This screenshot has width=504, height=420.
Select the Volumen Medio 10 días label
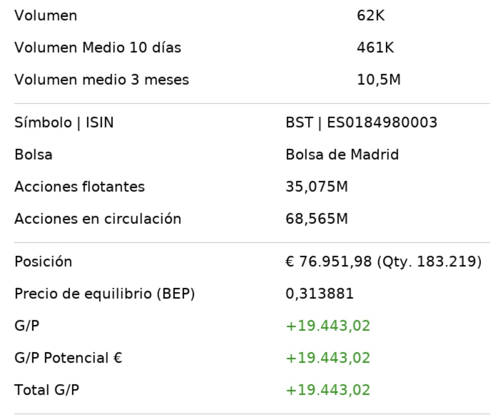pos(98,48)
